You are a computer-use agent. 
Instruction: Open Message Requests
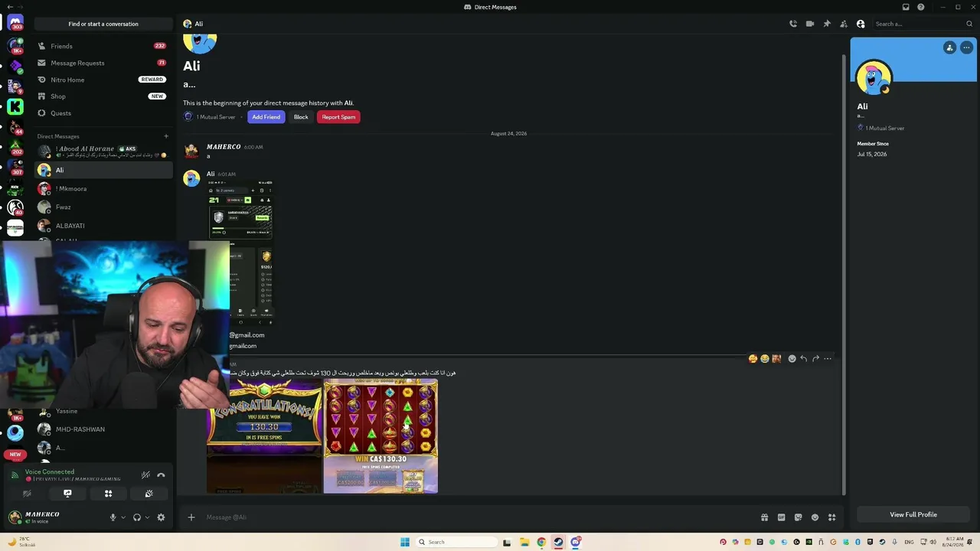[x=103, y=63]
